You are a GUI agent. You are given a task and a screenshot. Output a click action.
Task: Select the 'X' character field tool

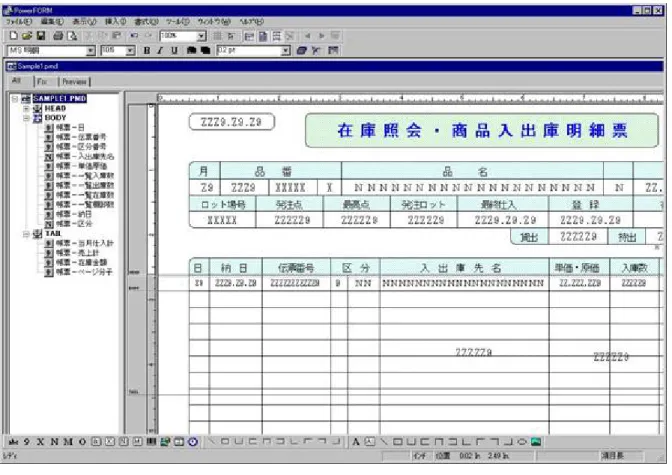pos(40,442)
